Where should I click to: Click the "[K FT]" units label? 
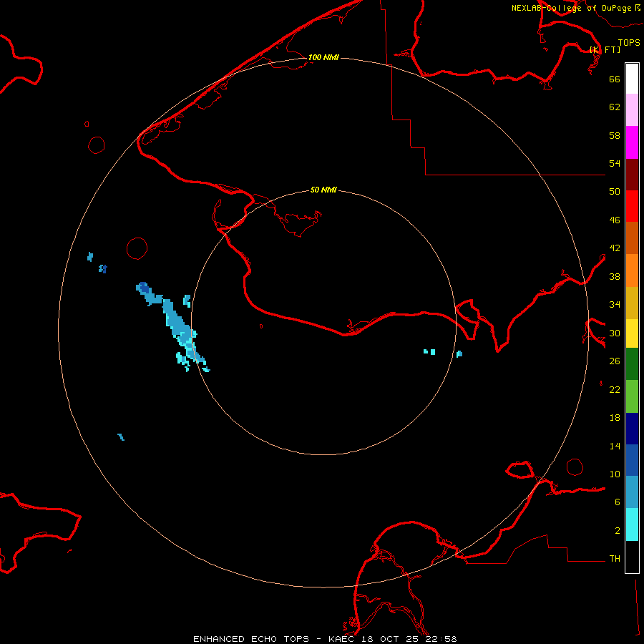click(x=605, y=49)
